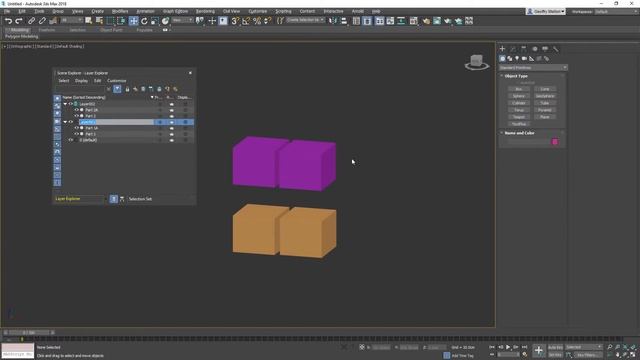The width and height of the screenshot is (640, 360).
Task: Click the Box primitive button
Action: point(518,89)
